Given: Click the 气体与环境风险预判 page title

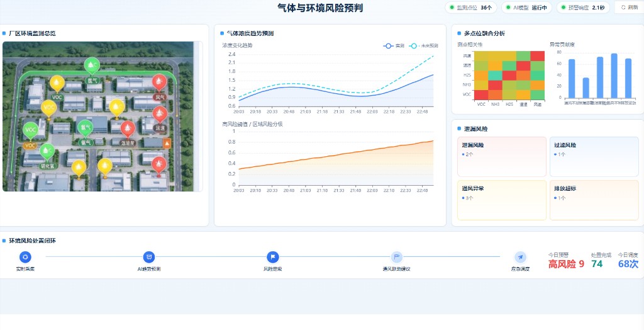Looking at the screenshot, I should pos(320,8).
